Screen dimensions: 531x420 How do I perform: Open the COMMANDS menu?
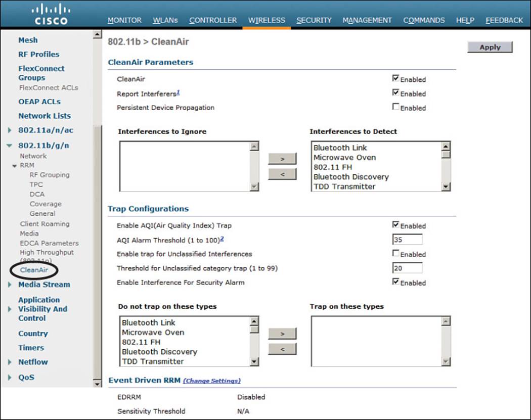tap(424, 20)
